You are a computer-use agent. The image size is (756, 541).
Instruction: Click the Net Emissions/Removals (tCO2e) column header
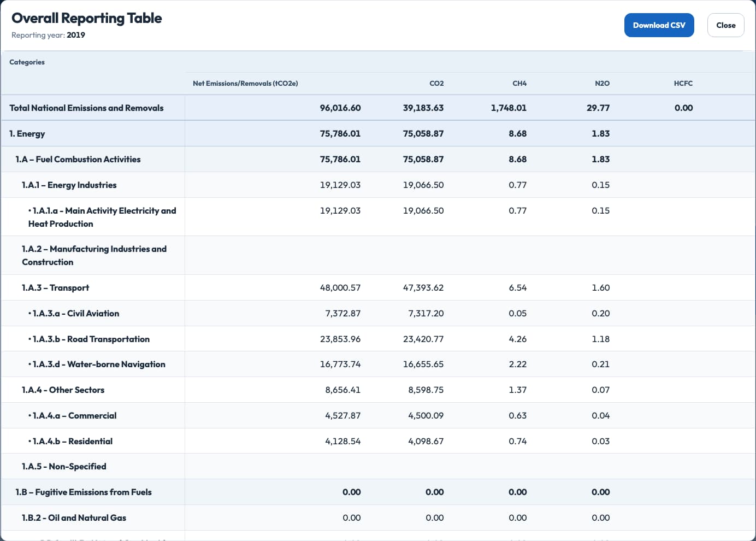click(x=245, y=83)
